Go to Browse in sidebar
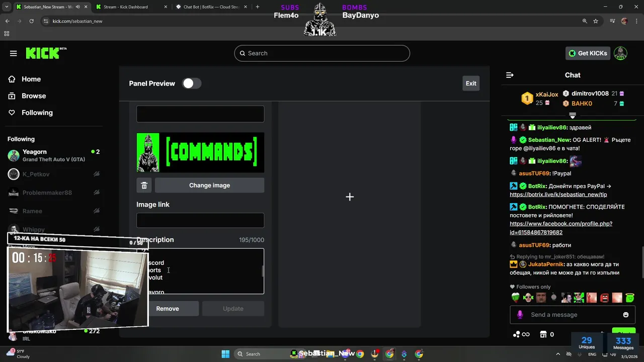This screenshot has width=644, height=362. click(34, 96)
